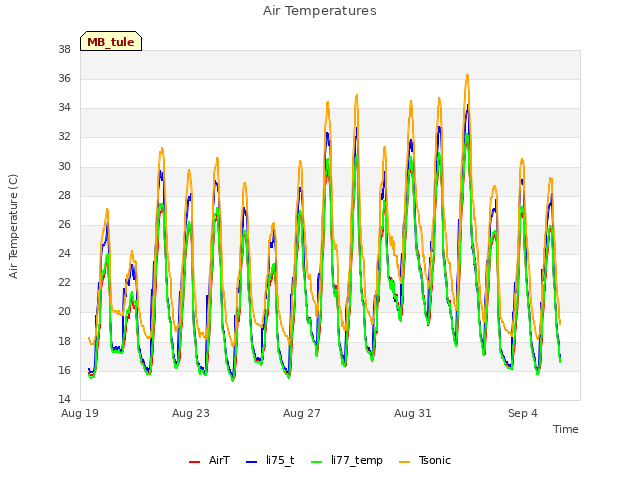The height and width of the screenshot is (480, 640).
Task: Click the orange Tsonic legend swatch
Action: [404, 462]
